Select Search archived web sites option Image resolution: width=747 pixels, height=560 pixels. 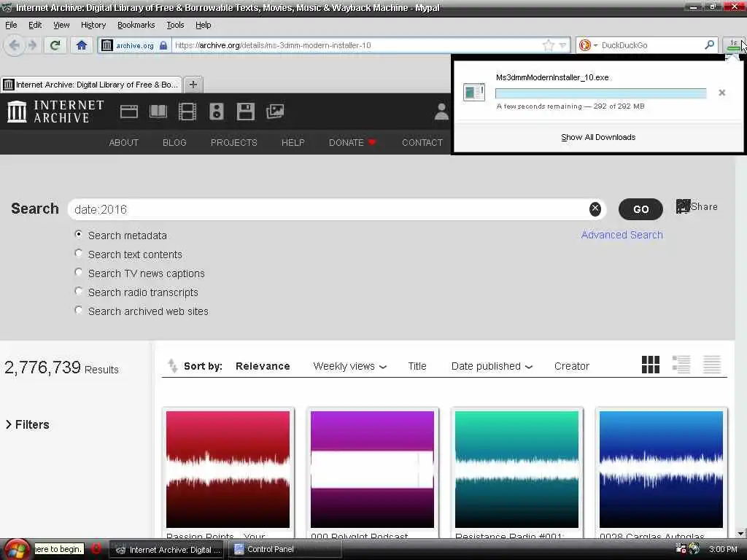coord(79,311)
